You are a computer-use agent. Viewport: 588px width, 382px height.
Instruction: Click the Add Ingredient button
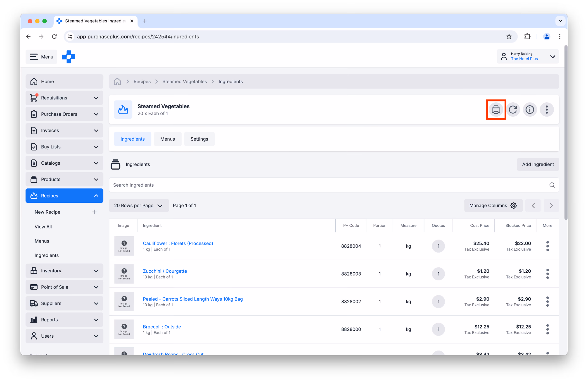(538, 165)
